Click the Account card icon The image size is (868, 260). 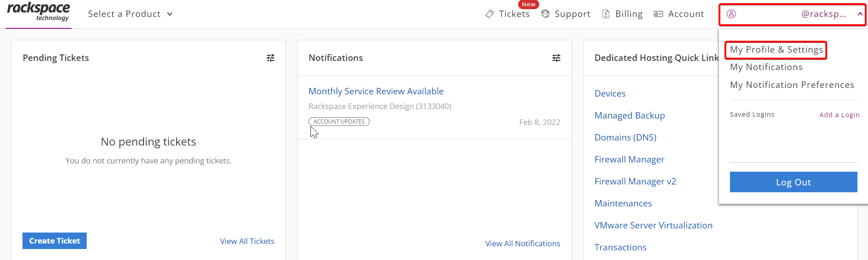pos(658,14)
